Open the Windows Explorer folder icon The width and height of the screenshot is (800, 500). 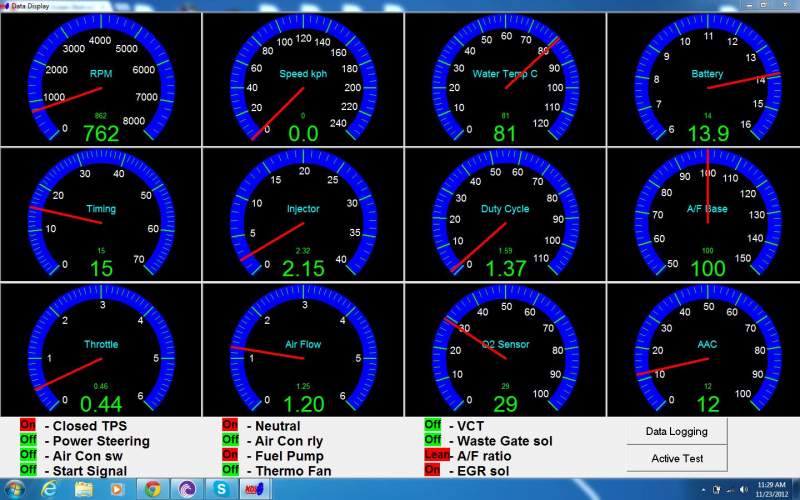click(x=83, y=489)
